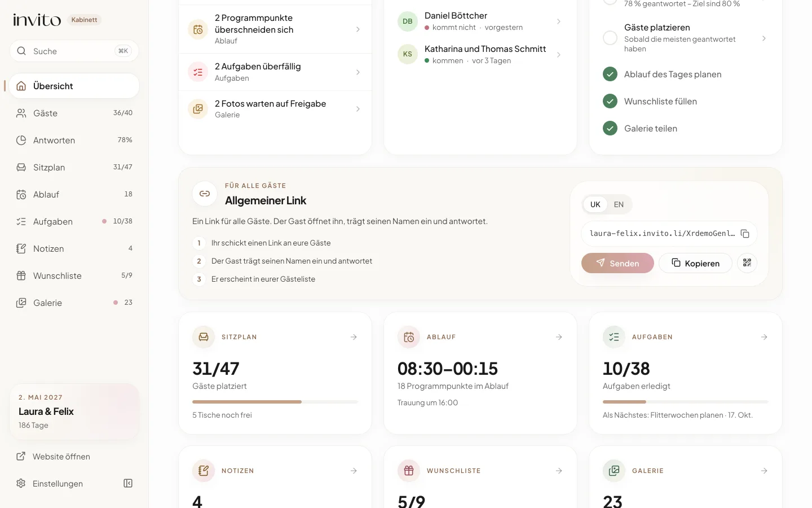Image resolution: width=812 pixels, height=508 pixels.
Task: Open Sitzplan from the sidebar
Action: click(x=74, y=168)
